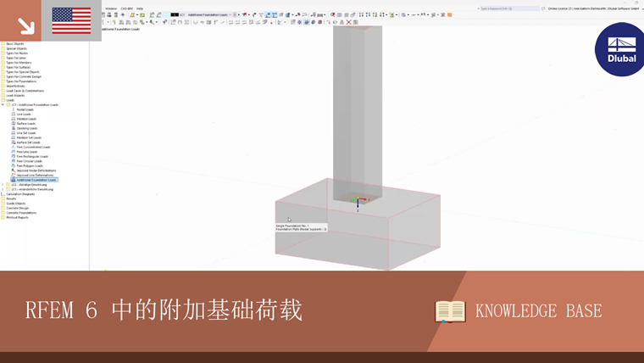Screen dimensions: 644x363
Task: Click the keyword search field at top
Action: click(508, 8)
